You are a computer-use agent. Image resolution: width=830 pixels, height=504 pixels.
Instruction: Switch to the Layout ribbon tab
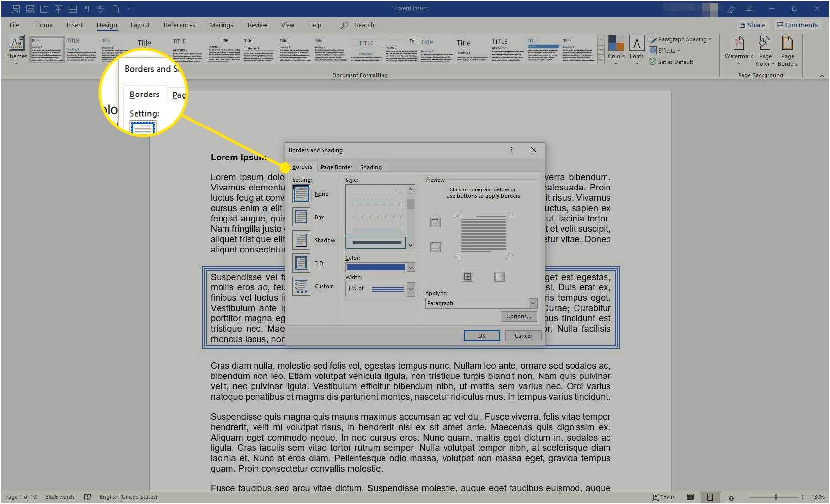click(140, 25)
